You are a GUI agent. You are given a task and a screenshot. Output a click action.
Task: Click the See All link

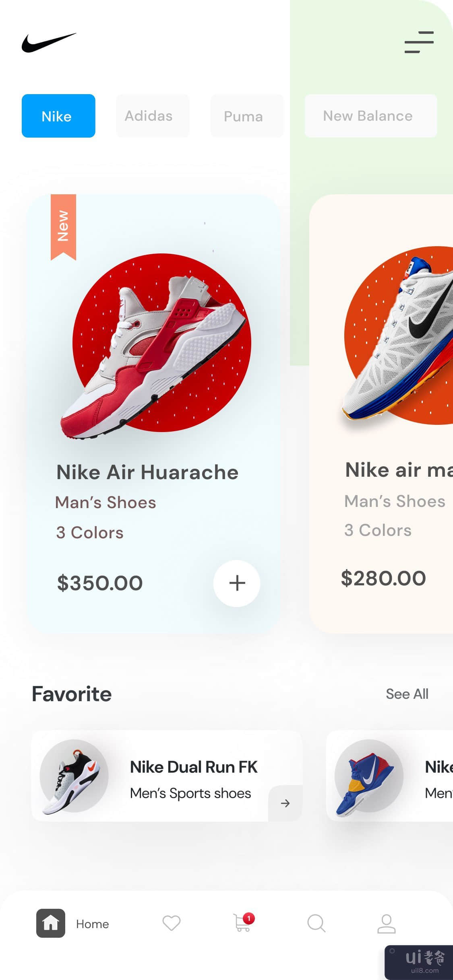point(407,694)
